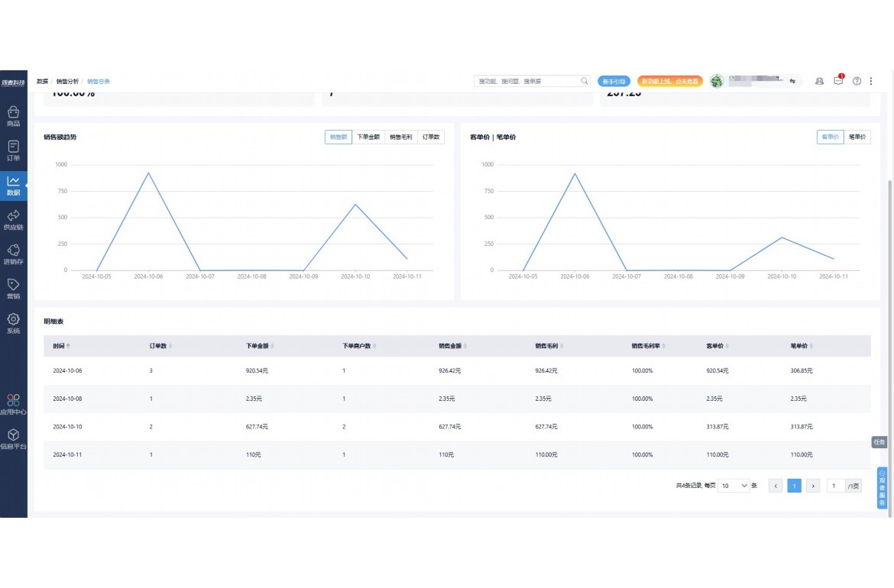Open the 营销 marketing module
Image resolution: width=894 pixels, height=588 pixels.
coord(13,289)
